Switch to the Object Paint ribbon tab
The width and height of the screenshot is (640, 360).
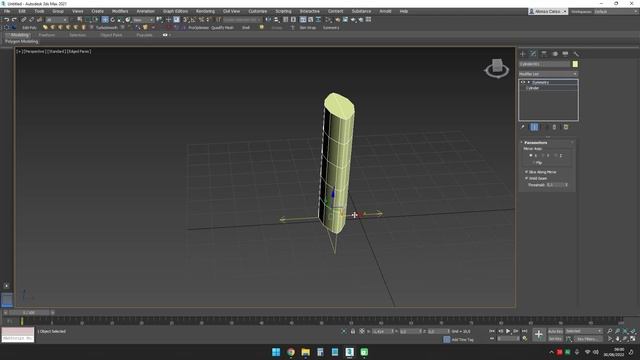click(x=111, y=35)
